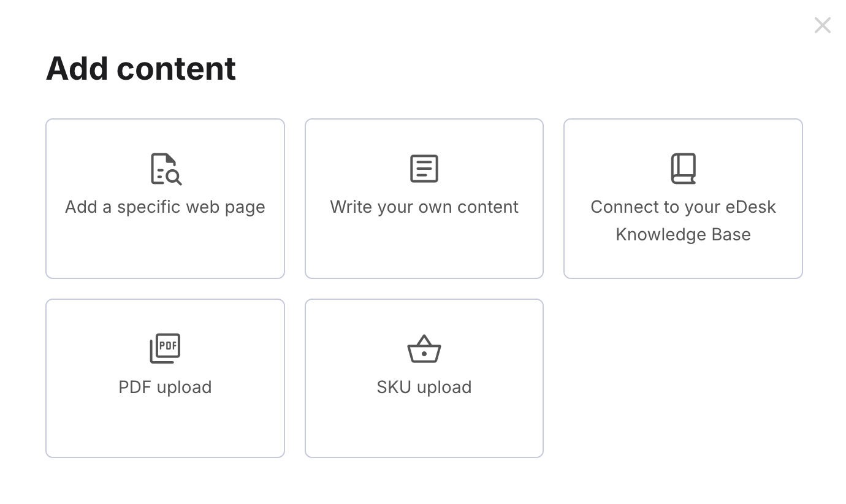Dismiss the Add content dialog

point(822,25)
